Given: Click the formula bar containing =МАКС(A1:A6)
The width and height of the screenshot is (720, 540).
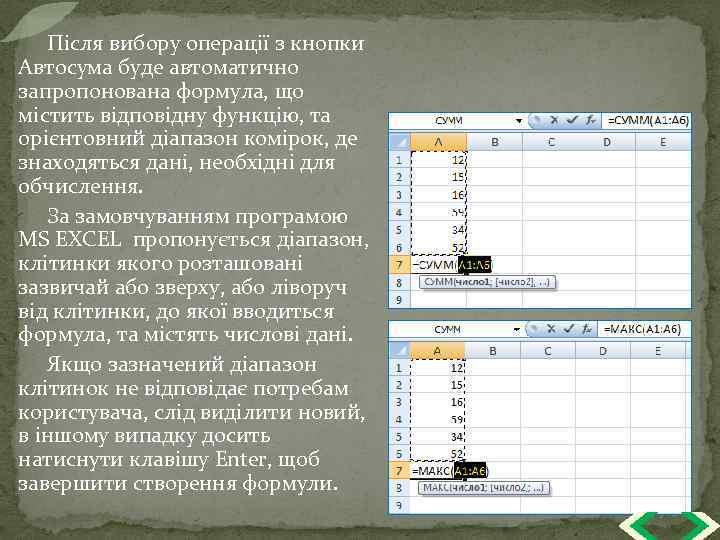Looking at the screenshot, I should 644,329.
